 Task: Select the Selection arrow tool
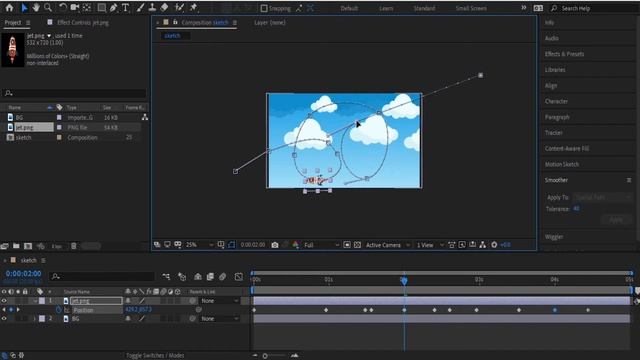(24, 7)
